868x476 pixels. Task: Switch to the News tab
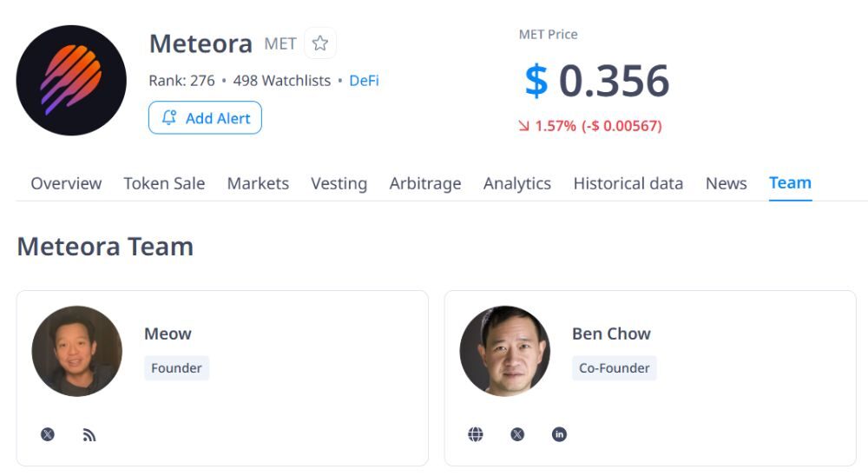pos(726,183)
